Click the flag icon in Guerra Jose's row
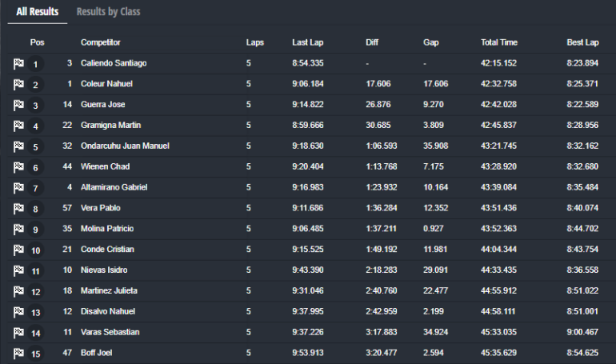 (18, 105)
